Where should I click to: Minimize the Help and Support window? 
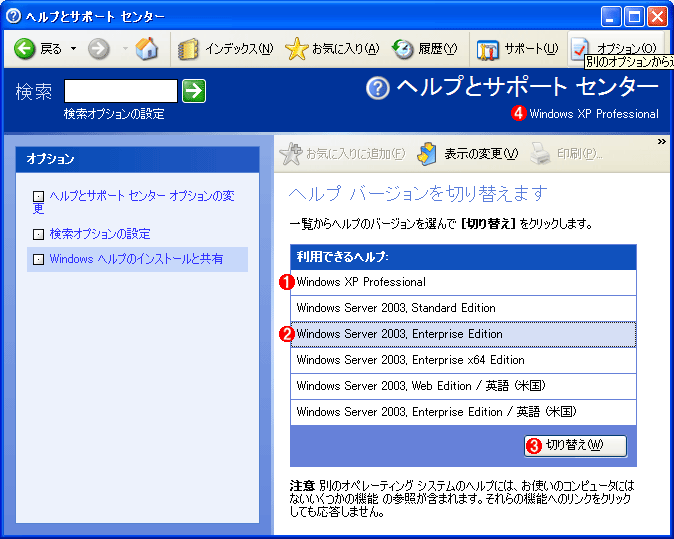(x=610, y=17)
